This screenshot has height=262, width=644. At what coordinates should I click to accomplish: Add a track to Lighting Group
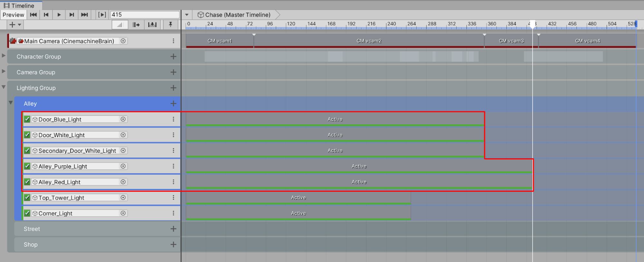click(173, 88)
